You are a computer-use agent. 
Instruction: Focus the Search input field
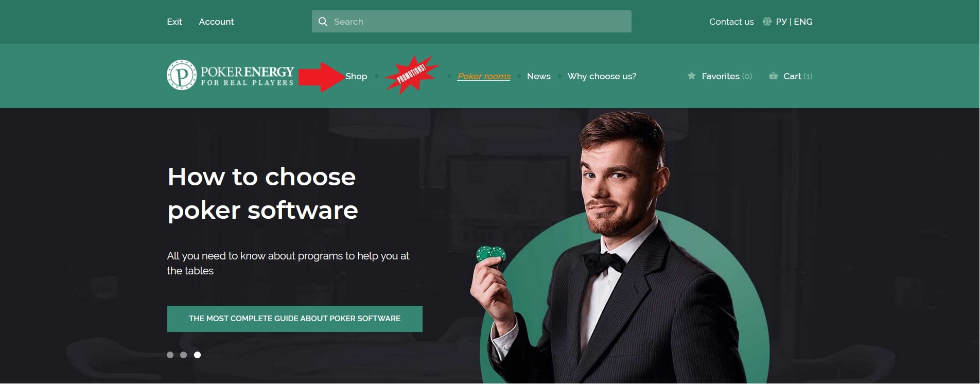pos(471,22)
